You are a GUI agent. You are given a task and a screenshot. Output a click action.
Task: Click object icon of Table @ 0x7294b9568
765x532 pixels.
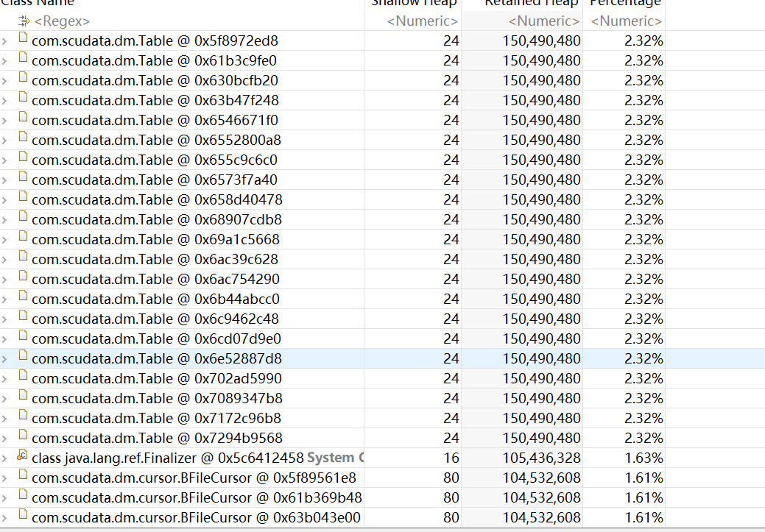point(23,435)
